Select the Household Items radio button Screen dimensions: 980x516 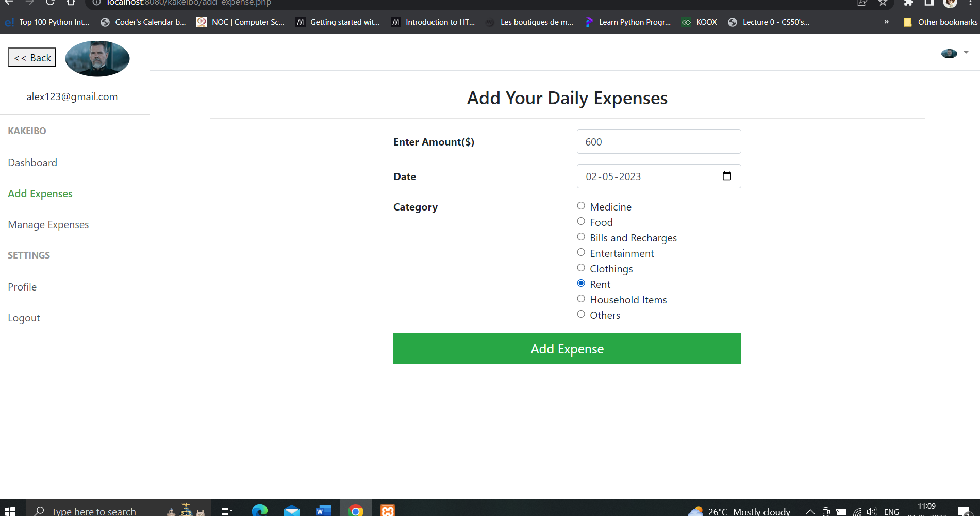(x=581, y=298)
